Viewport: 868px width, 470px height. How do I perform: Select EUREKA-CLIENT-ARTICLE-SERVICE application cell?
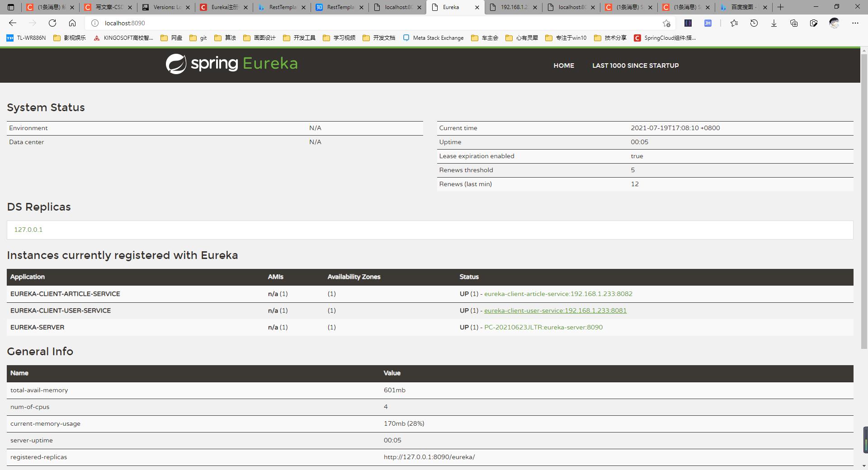tap(65, 294)
